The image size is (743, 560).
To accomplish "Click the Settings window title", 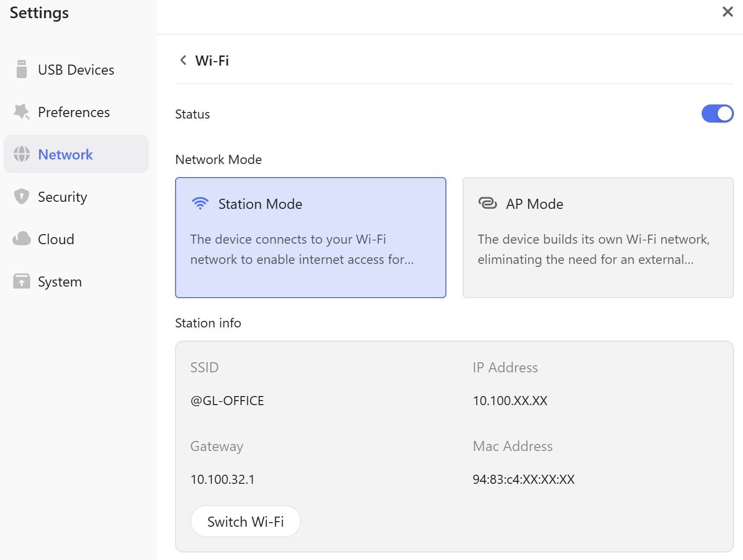I will pyautogui.click(x=39, y=13).
